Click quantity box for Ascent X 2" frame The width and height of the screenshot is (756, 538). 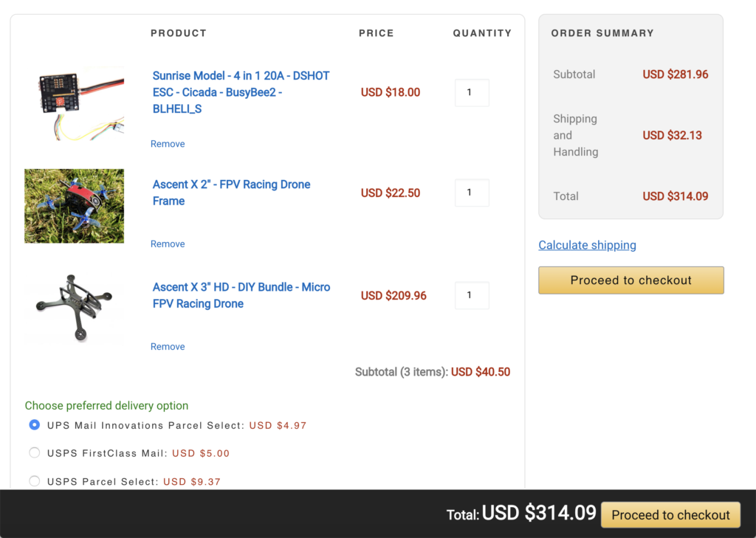pyautogui.click(x=472, y=193)
